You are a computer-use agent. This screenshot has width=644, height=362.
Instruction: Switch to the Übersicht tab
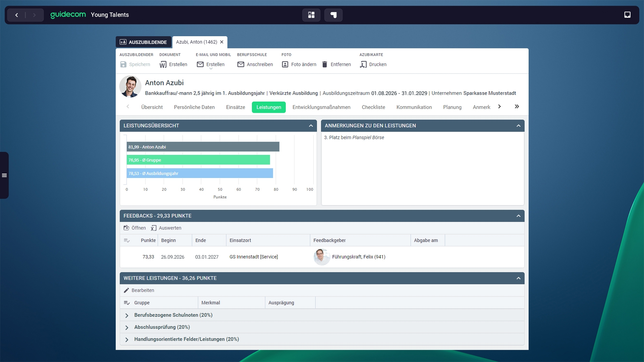point(152,107)
